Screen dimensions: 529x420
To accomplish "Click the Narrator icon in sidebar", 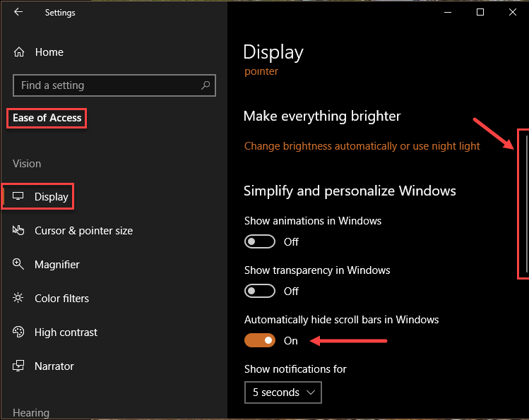I will click(18, 366).
